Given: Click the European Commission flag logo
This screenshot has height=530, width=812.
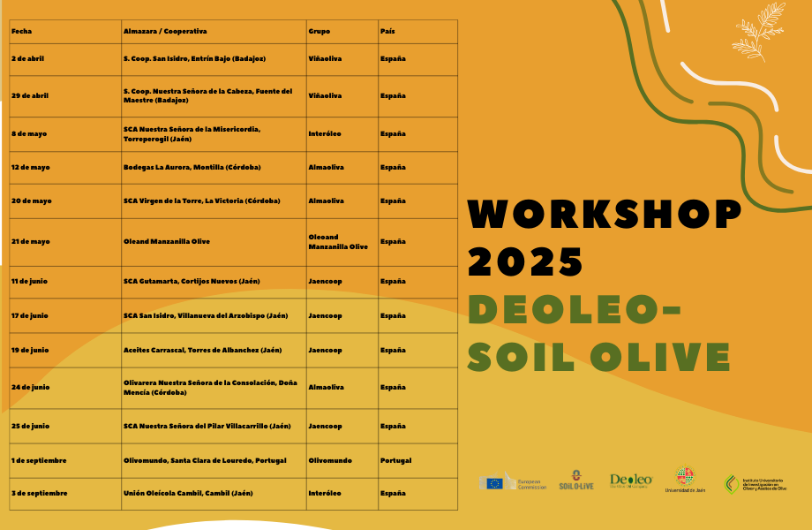Looking at the screenshot, I should tap(494, 483).
